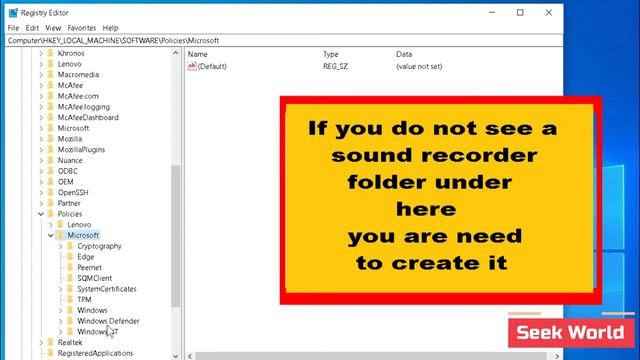Expand the SystemCertificates key
640x360 pixels.
coord(60,289)
